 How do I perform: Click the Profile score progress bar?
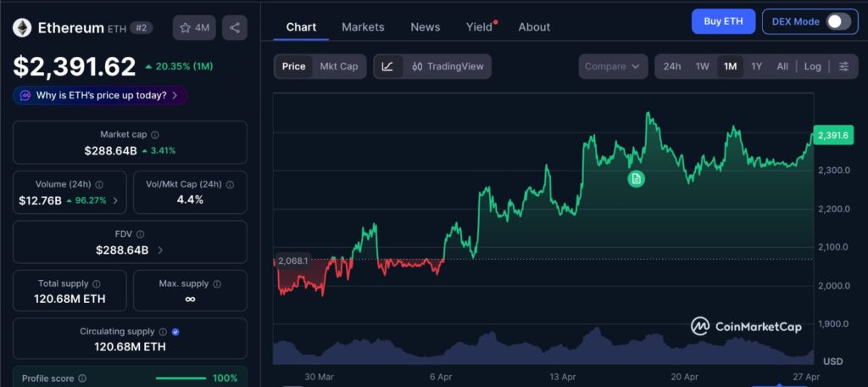181,379
